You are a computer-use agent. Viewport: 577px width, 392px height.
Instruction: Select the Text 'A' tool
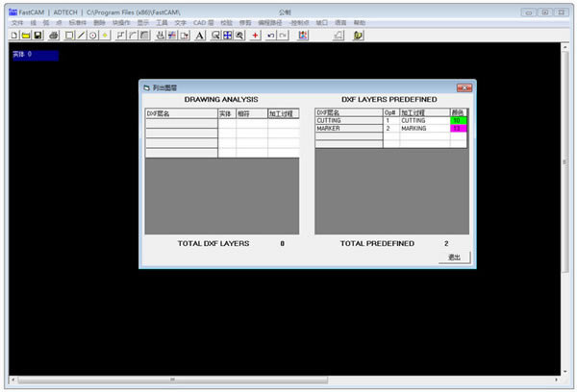coord(199,36)
